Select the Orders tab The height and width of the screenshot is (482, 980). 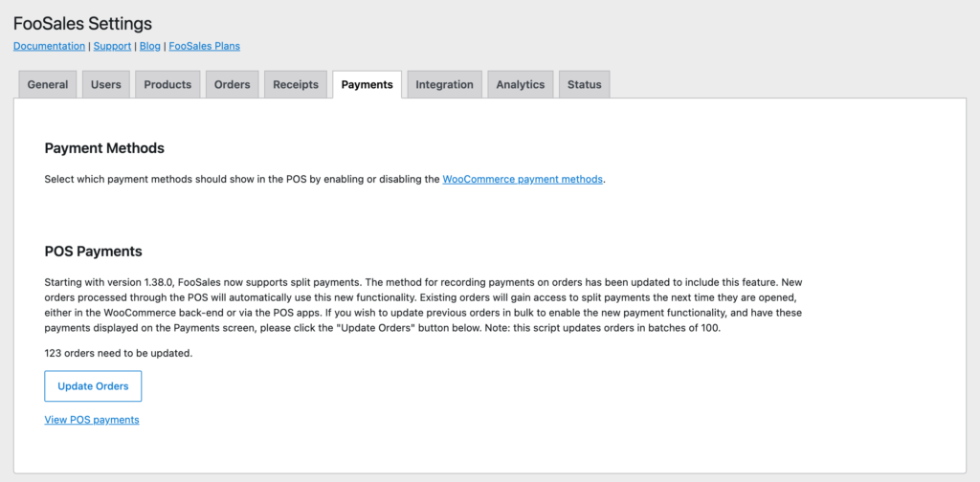point(232,84)
